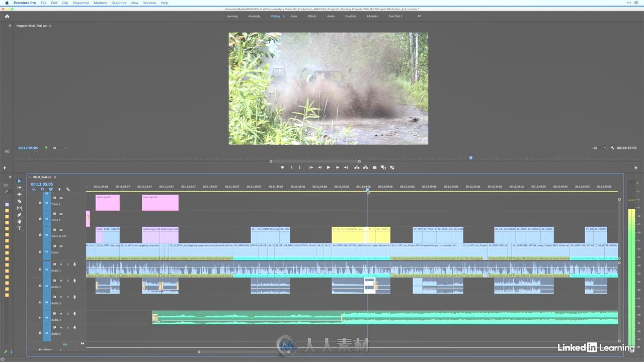This screenshot has width=644, height=362.
Task: Click the Comparison View button
Action: click(383, 167)
